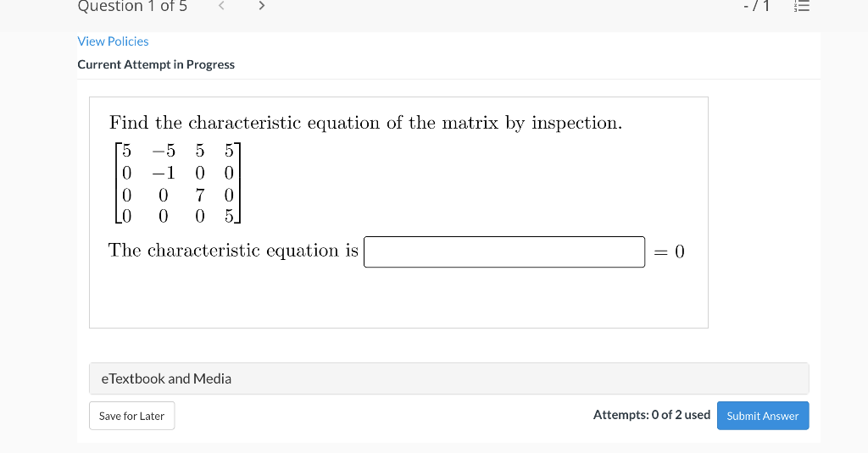Go to the next question arrow
The height and width of the screenshot is (453, 868).
tap(261, 7)
